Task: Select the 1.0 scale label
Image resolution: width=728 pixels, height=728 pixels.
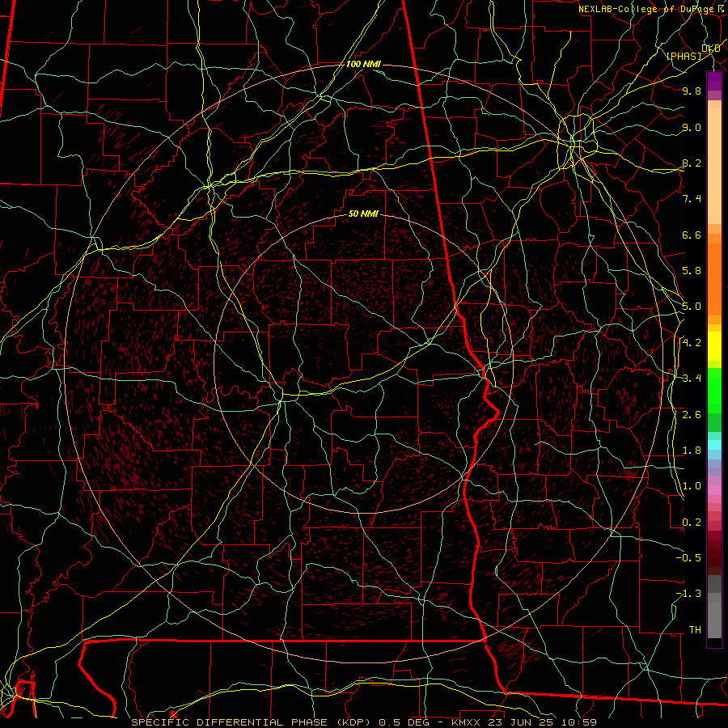Action: [x=692, y=486]
